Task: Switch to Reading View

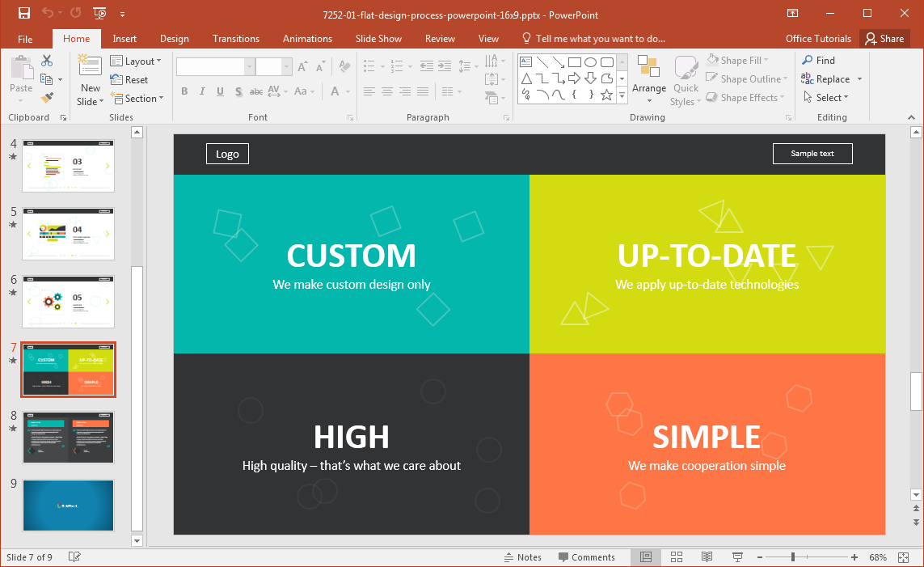Action: point(707,557)
